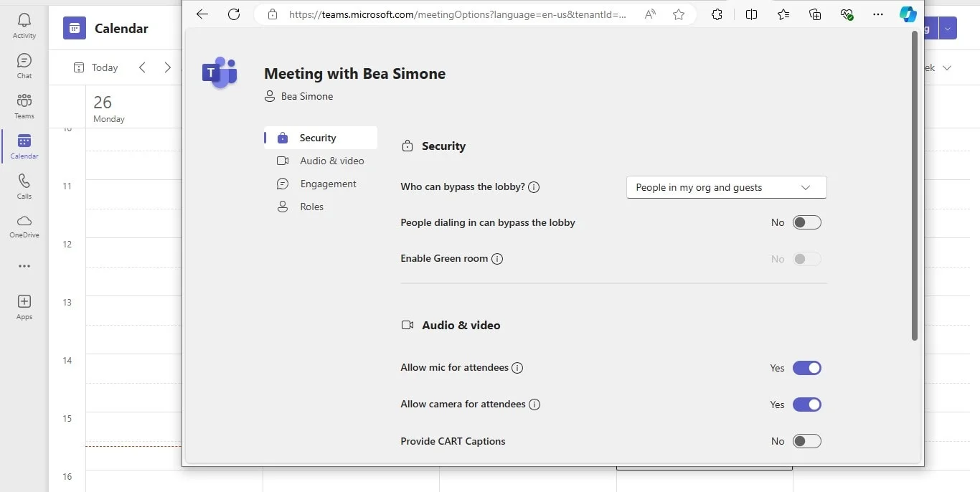Open browser Collections icon

tap(815, 14)
